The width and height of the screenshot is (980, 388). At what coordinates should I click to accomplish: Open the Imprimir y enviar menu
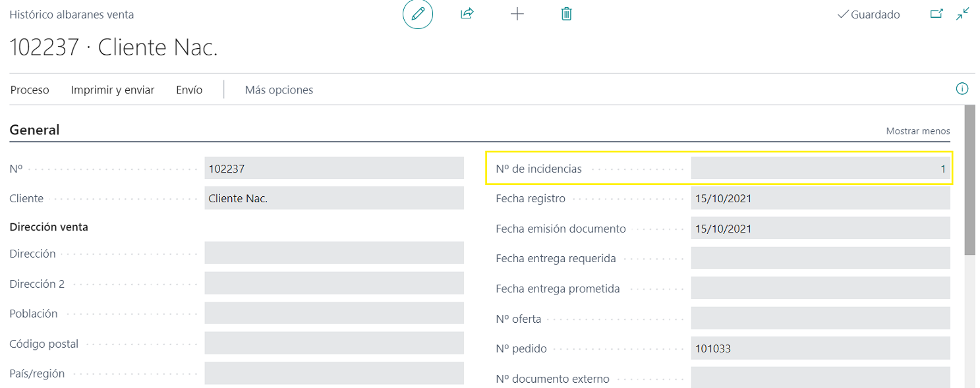click(x=113, y=90)
